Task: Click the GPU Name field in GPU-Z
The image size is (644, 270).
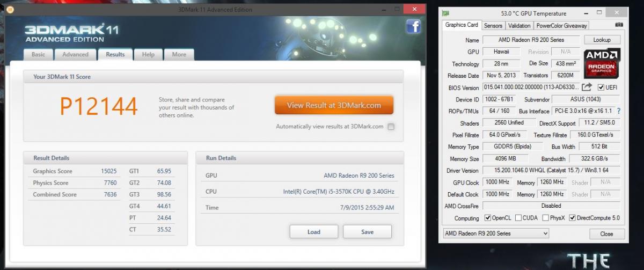Action: tap(531, 40)
